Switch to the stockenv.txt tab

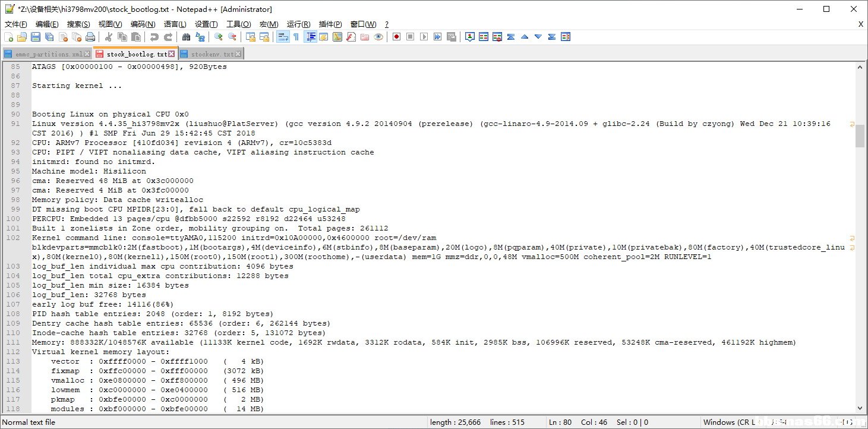tap(212, 54)
